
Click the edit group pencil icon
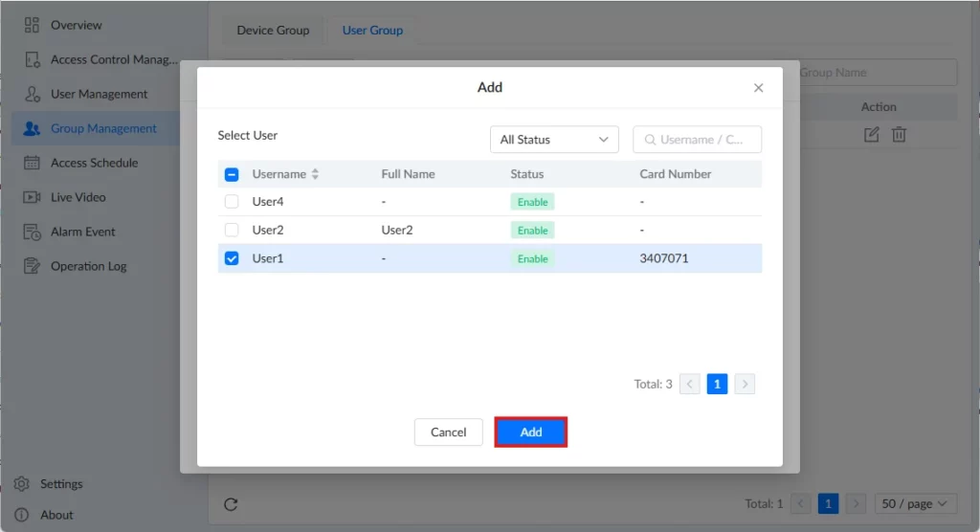tap(871, 134)
